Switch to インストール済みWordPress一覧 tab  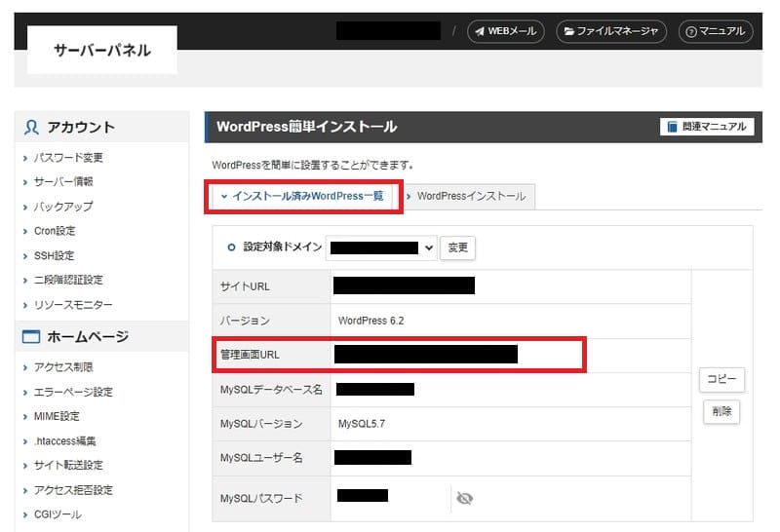coord(303,196)
